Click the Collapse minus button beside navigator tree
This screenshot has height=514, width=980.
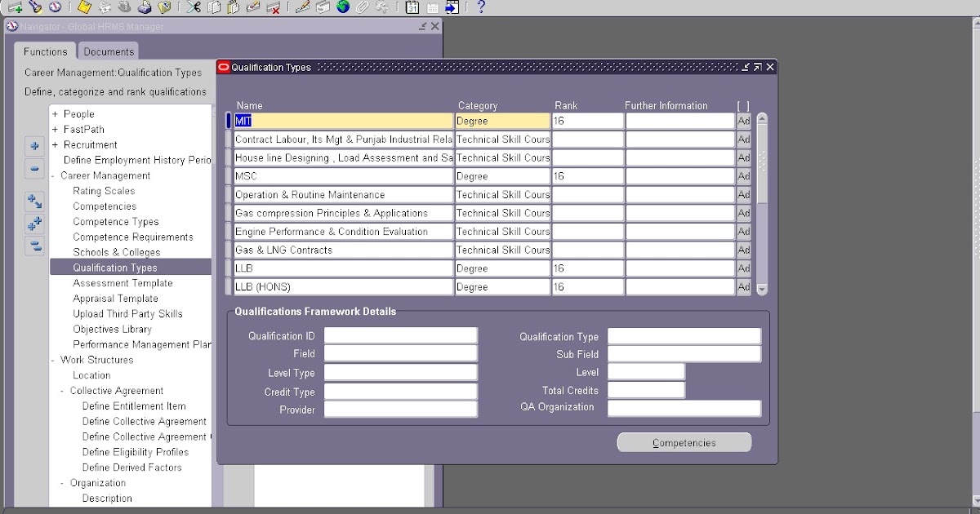[34, 170]
